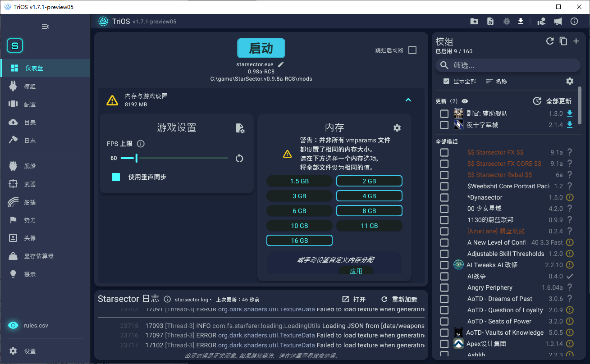Viewport: 590px width, 364px height.
Task: Click the bug report icon in top toolbar
Action: click(506, 21)
